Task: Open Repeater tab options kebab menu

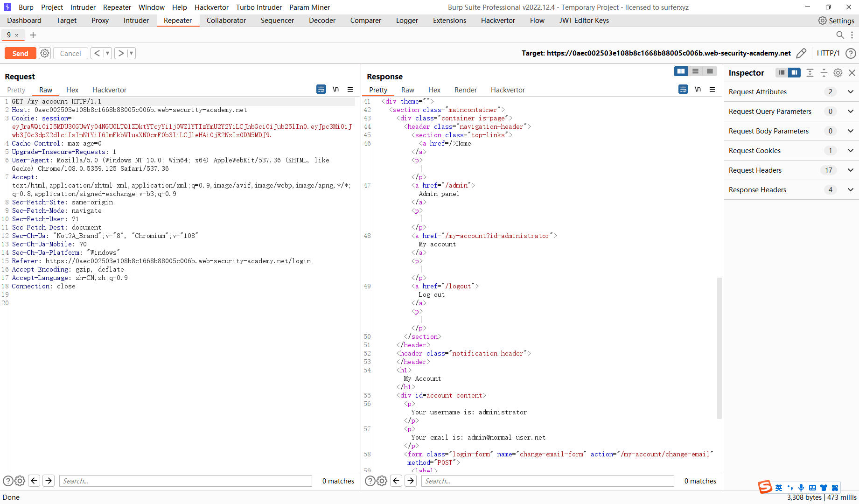Action: coord(852,35)
